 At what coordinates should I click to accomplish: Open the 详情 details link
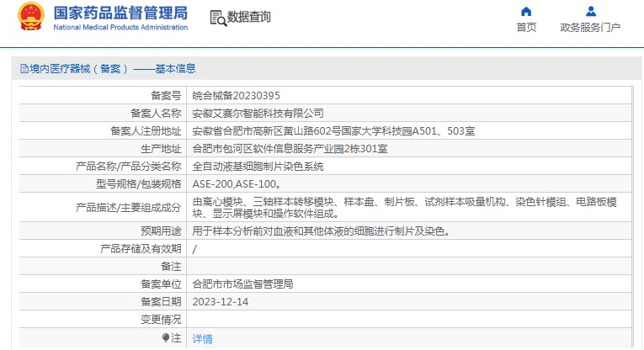coord(203,339)
